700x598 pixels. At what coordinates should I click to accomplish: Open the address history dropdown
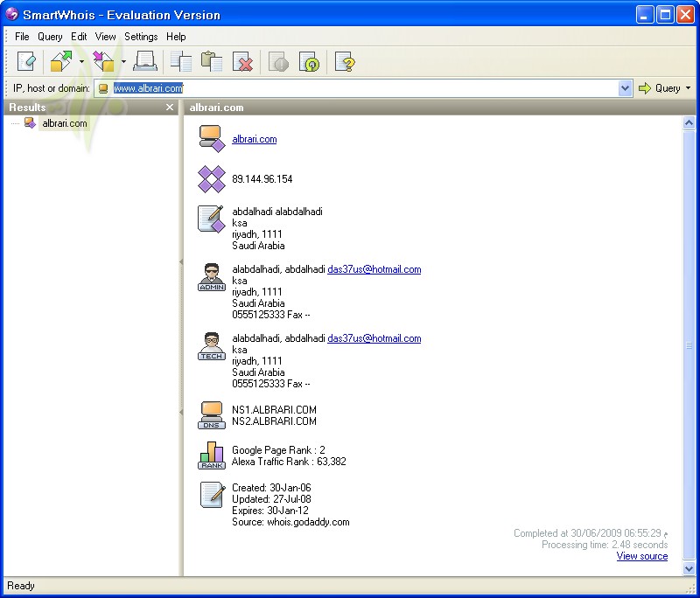[625, 88]
